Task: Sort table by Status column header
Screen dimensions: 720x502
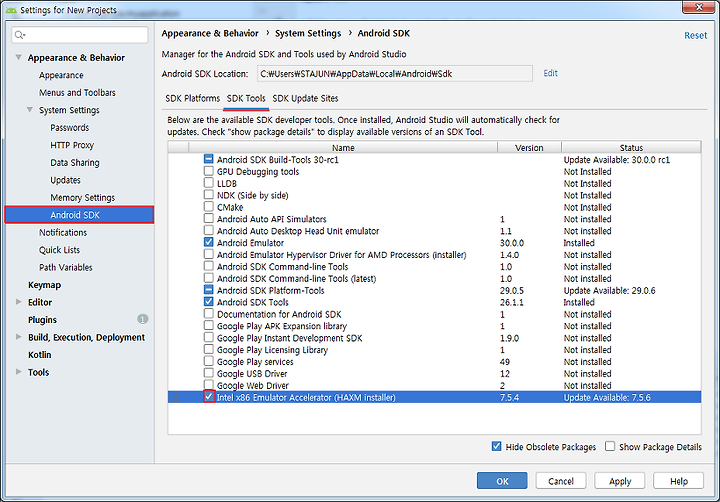Action: click(631, 147)
